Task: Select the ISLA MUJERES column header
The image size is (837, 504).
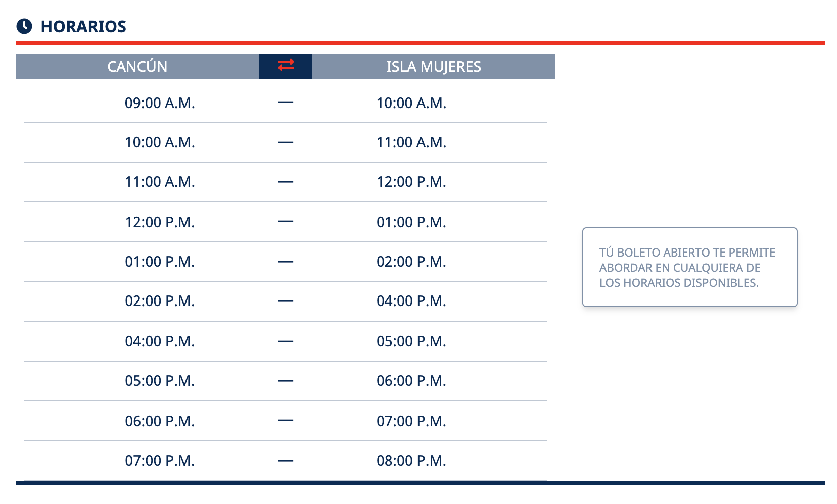Action: click(x=434, y=66)
